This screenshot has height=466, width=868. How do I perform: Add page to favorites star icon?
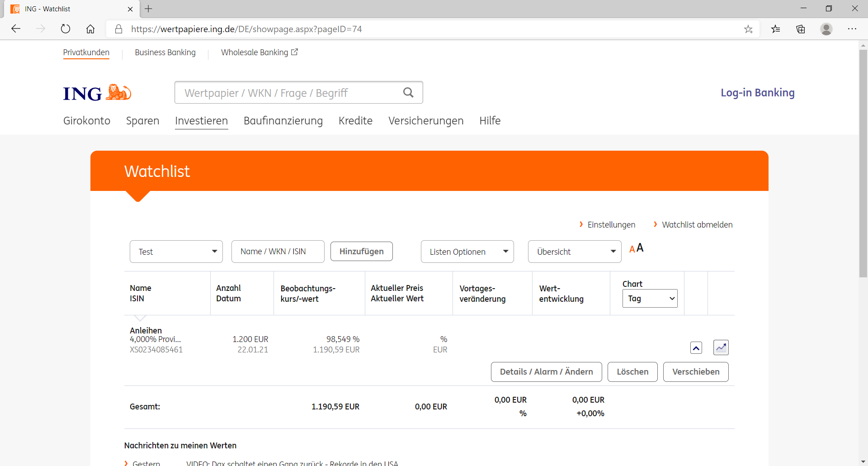pyautogui.click(x=748, y=29)
